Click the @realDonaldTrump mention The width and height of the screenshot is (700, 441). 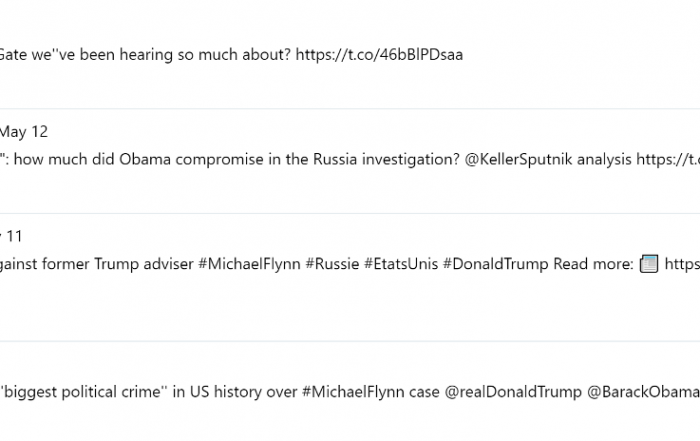coord(513,392)
